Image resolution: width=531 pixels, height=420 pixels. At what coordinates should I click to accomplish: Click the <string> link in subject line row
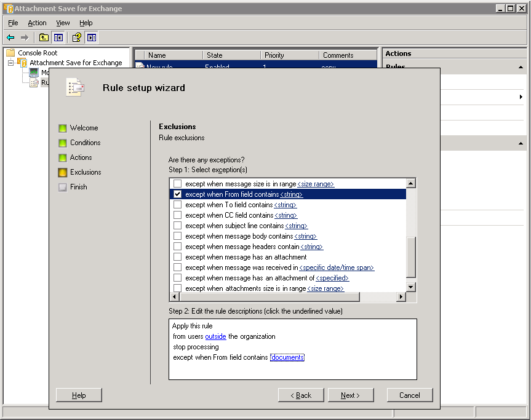[x=297, y=226]
